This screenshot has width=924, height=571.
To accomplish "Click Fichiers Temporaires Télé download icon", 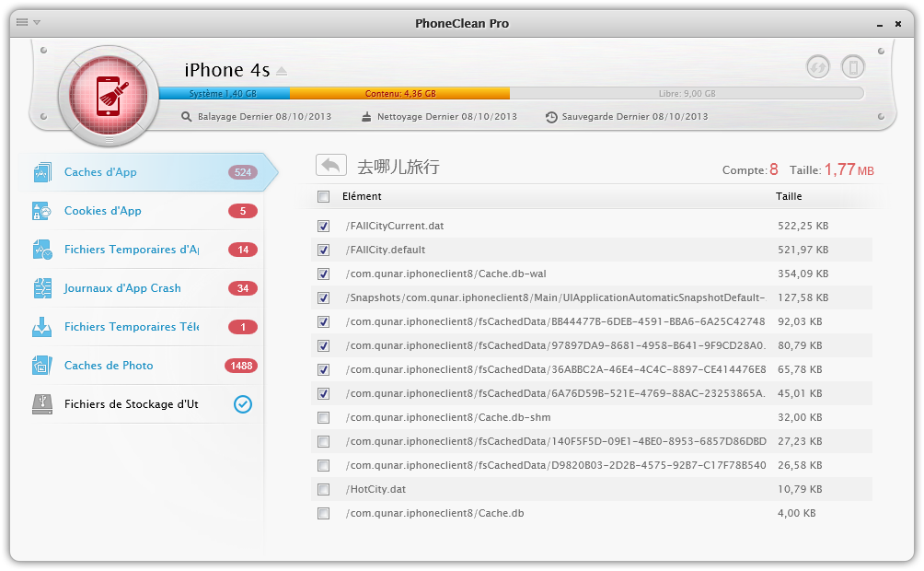I will pos(42,327).
